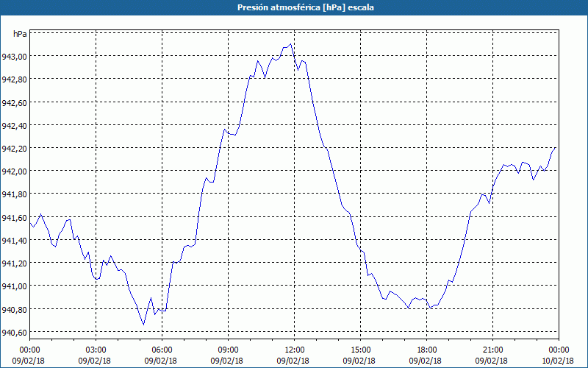Click the 941,40 axis value

click(14, 241)
